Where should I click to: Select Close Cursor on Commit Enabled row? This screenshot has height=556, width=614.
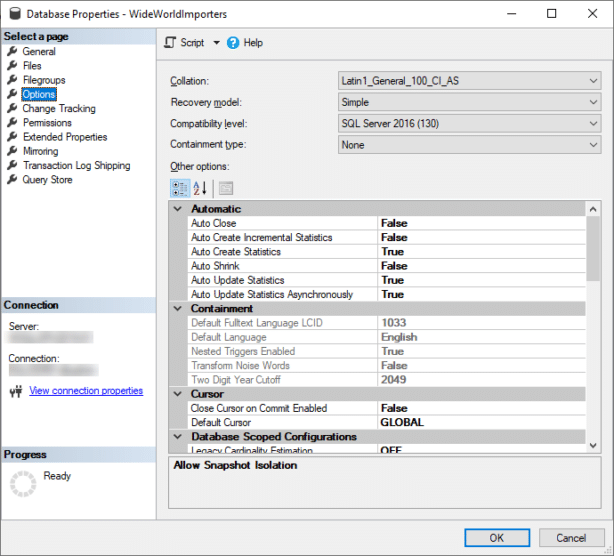point(386,408)
